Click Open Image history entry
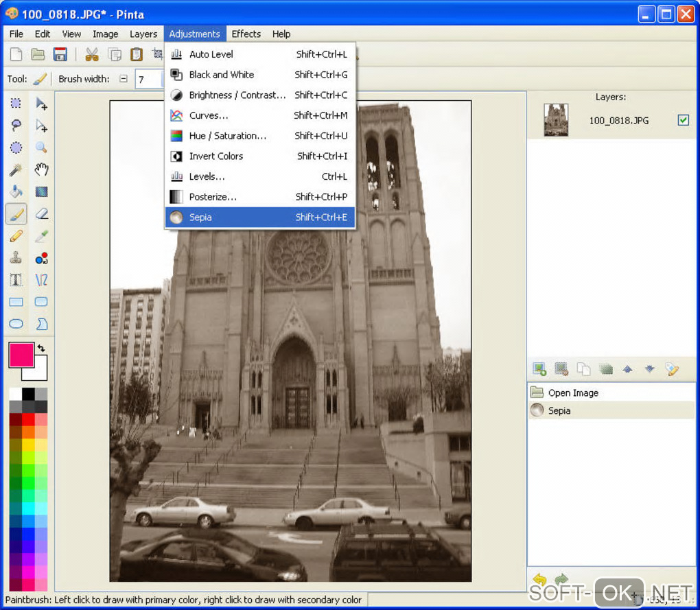 (573, 393)
